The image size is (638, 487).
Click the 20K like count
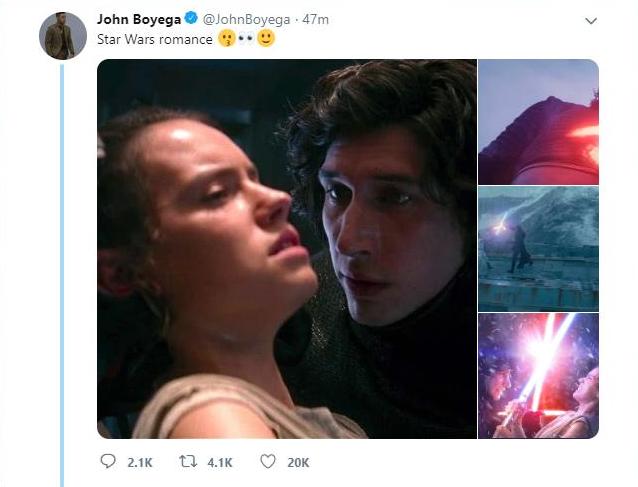coord(298,463)
